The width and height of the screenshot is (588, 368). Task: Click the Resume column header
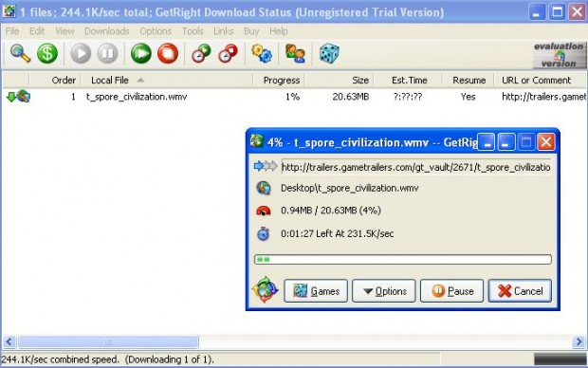pos(468,80)
